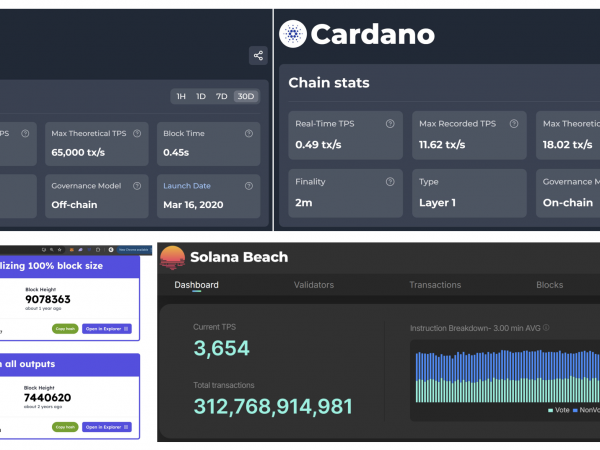Image resolution: width=600 pixels, height=450 pixels.
Task: Click the On-chain governance value
Action: 568,203
